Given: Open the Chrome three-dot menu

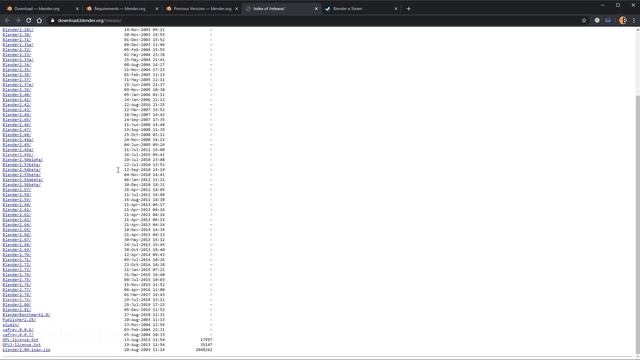Looking at the screenshot, I should 634,20.
